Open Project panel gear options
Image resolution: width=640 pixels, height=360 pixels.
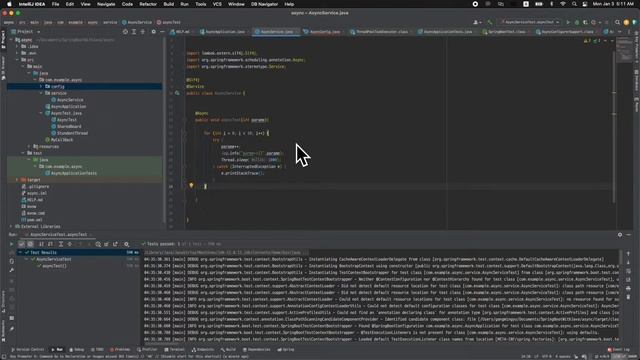point(153,31)
